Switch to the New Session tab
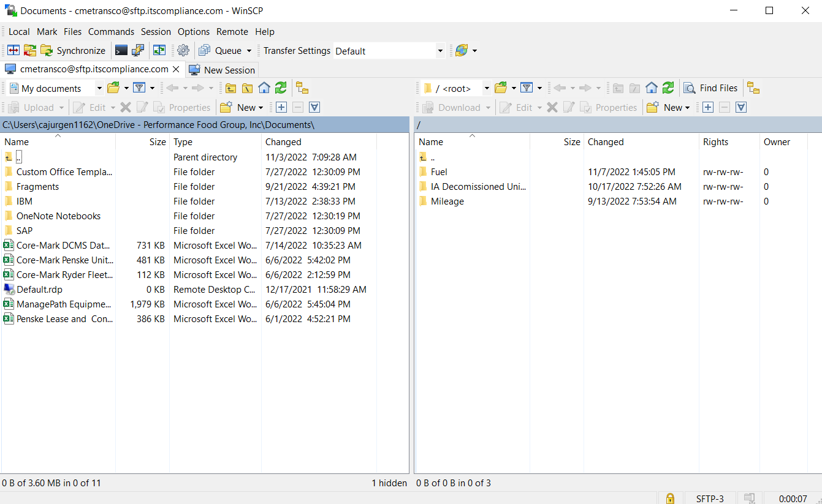822x504 pixels. coord(222,70)
